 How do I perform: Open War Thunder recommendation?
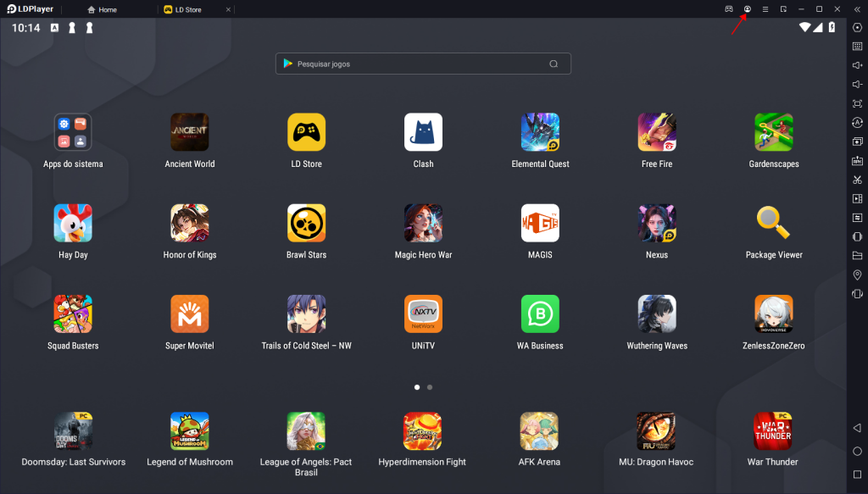point(773,431)
